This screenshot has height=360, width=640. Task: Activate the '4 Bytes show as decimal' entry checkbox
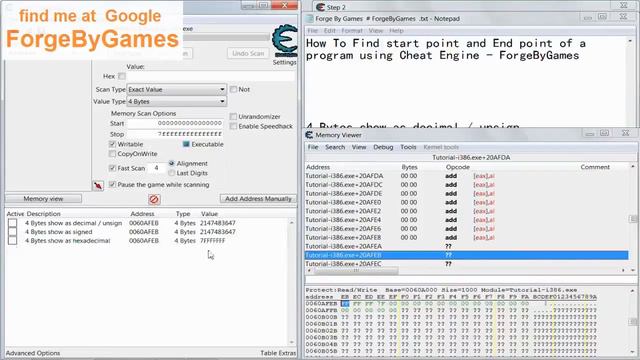[13, 223]
